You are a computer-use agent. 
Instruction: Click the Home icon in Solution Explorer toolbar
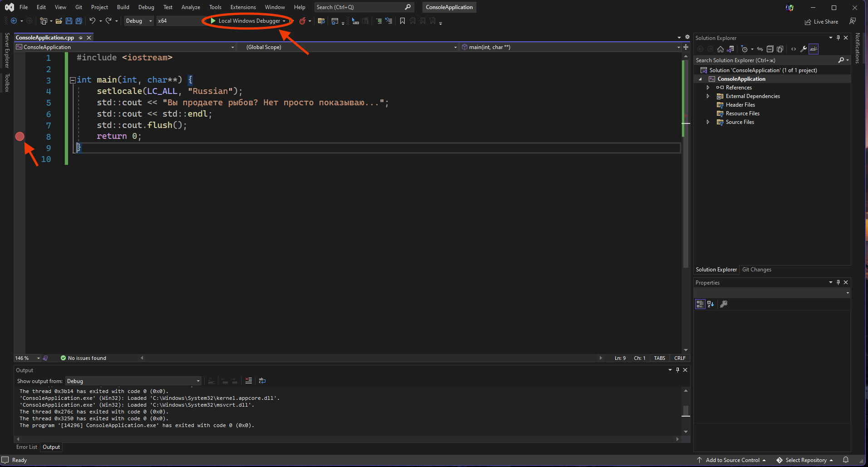pos(721,49)
